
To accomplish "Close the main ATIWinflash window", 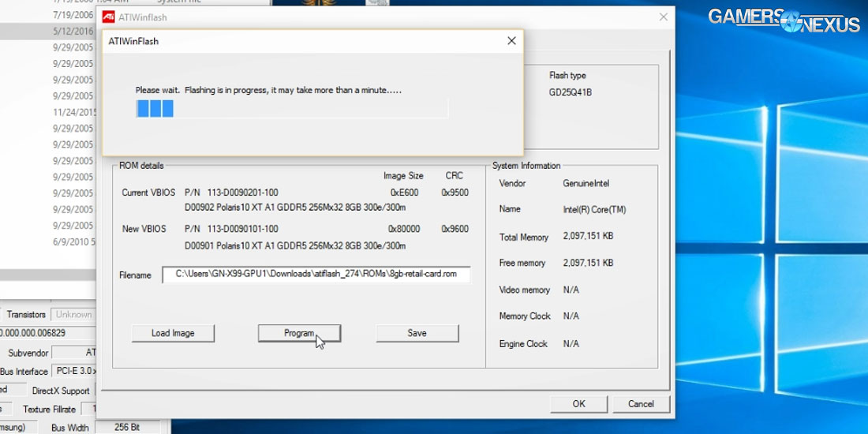I will click(663, 17).
